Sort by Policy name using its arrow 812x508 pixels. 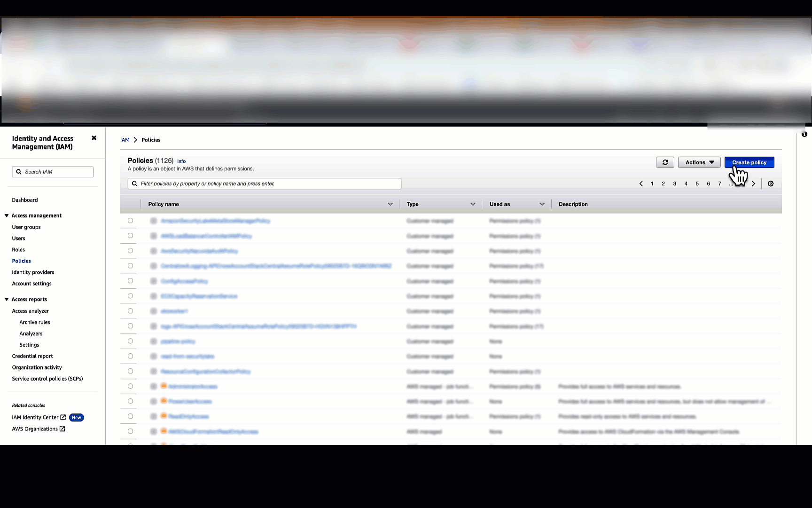[x=390, y=204]
